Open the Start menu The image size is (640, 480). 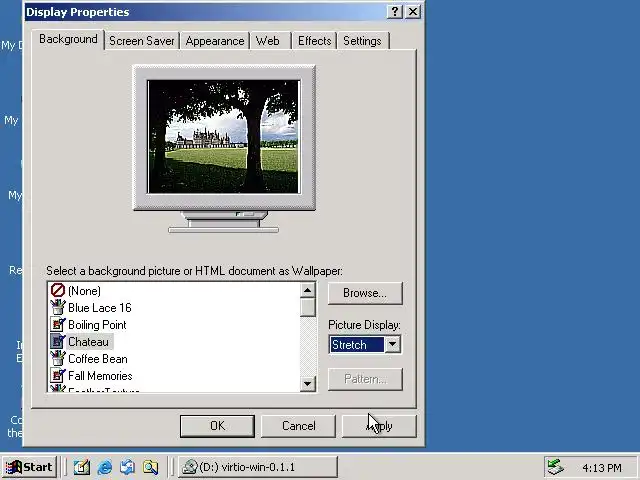pyautogui.click(x=29, y=467)
